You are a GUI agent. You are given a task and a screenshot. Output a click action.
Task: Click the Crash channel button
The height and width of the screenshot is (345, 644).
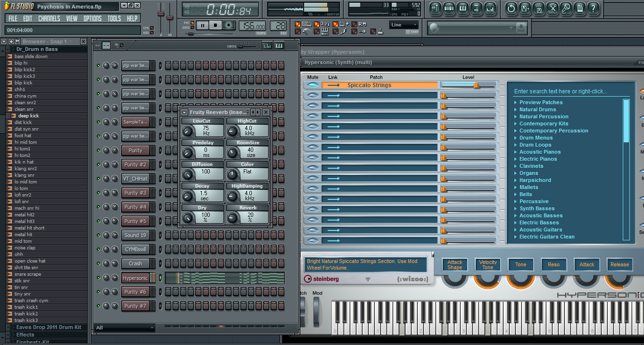(135, 263)
